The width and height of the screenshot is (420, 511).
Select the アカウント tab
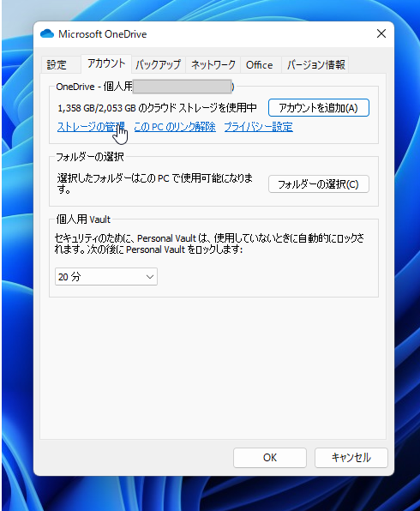coord(106,63)
